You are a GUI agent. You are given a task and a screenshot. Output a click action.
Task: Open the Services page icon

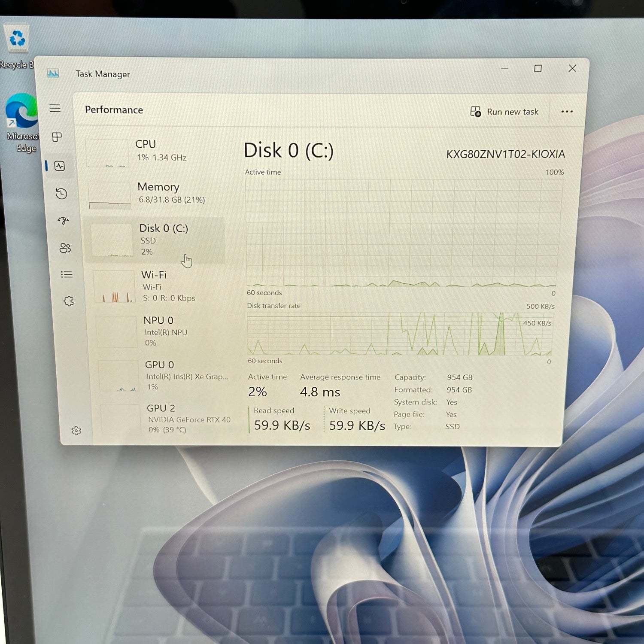(69, 301)
